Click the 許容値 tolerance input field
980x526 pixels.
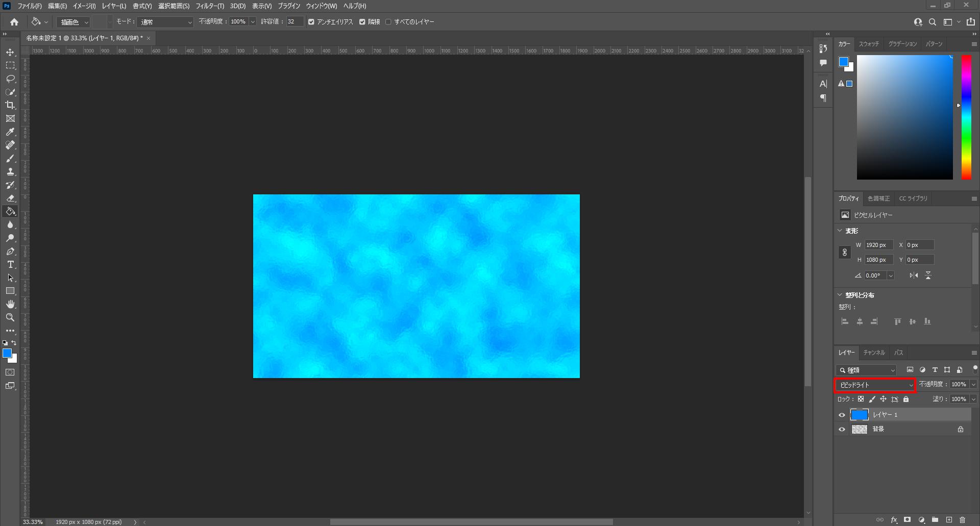295,22
